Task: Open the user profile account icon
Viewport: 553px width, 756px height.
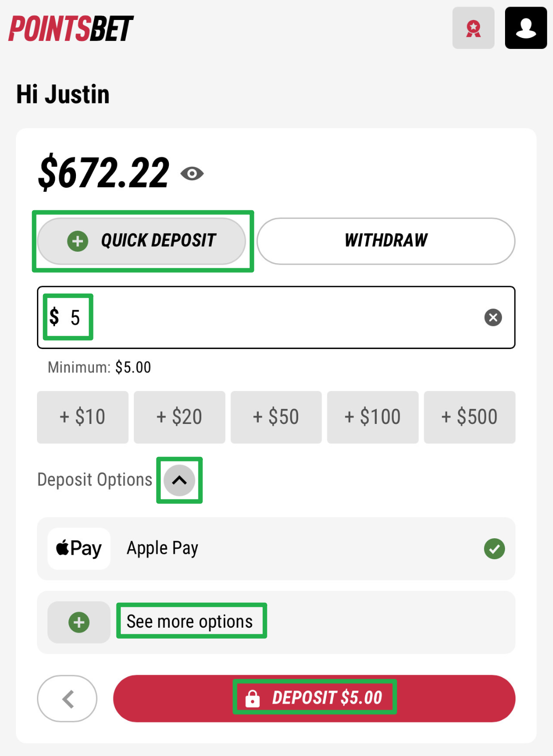Action: (x=526, y=28)
